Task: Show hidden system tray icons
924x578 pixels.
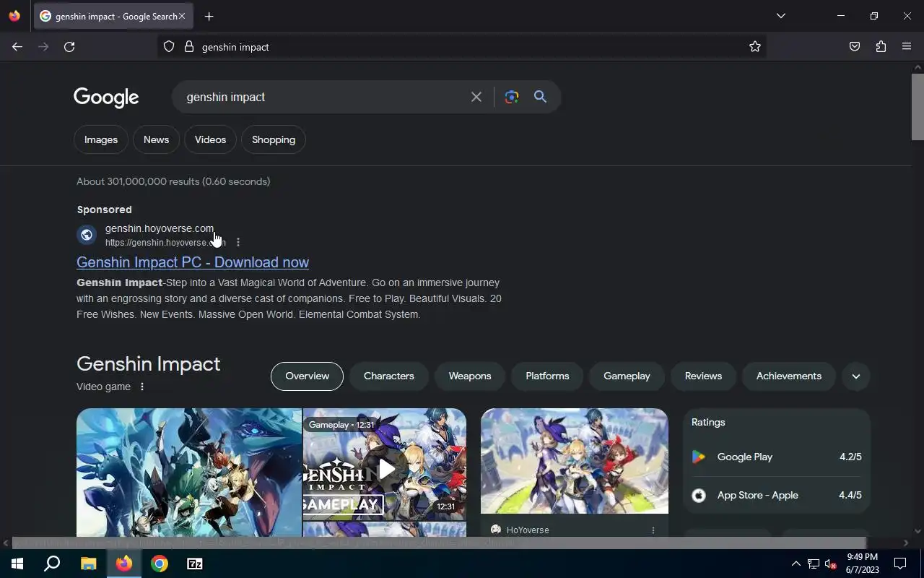Action: point(796,564)
